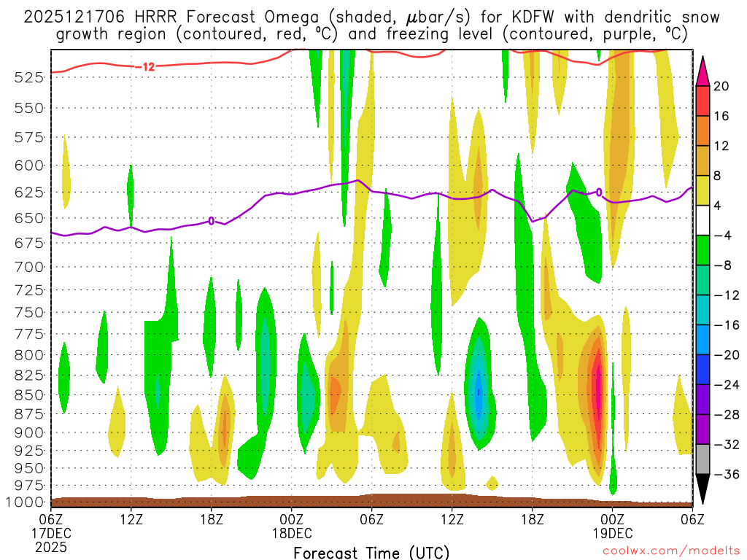
Task: Click the cyan swatch between -12 and -16
Action: coord(703,309)
